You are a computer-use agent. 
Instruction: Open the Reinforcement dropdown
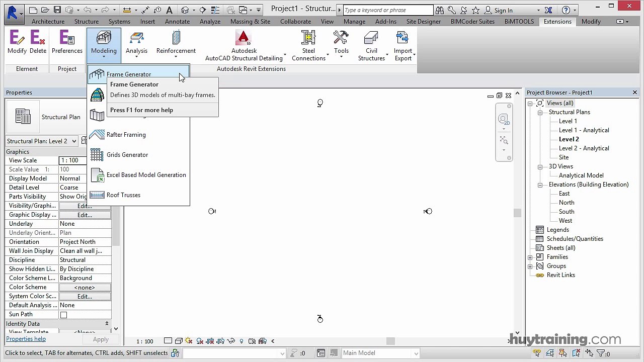pos(176,44)
